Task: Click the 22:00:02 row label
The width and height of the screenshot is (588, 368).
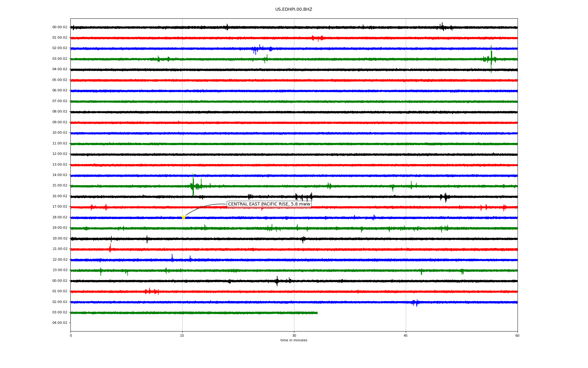Action: [x=60, y=260]
